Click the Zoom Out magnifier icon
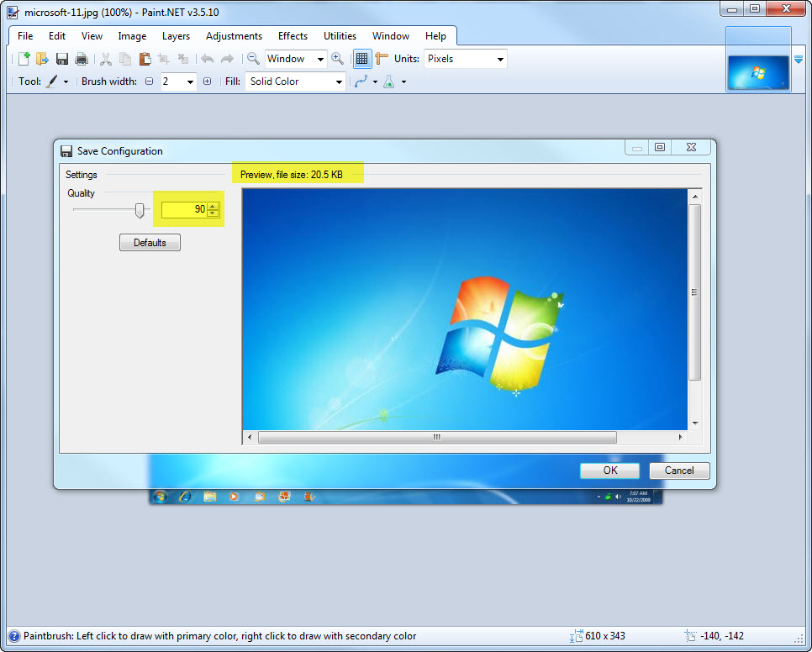The width and height of the screenshot is (812, 652). [x=253, y=59]
